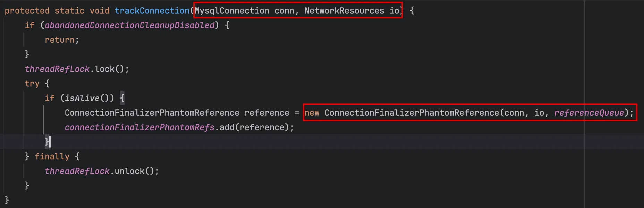The height and width of the screenshot is (208, 644).
Task: Click the connectionFinalizerPhantomRefs field
Action: pos(139,127)
